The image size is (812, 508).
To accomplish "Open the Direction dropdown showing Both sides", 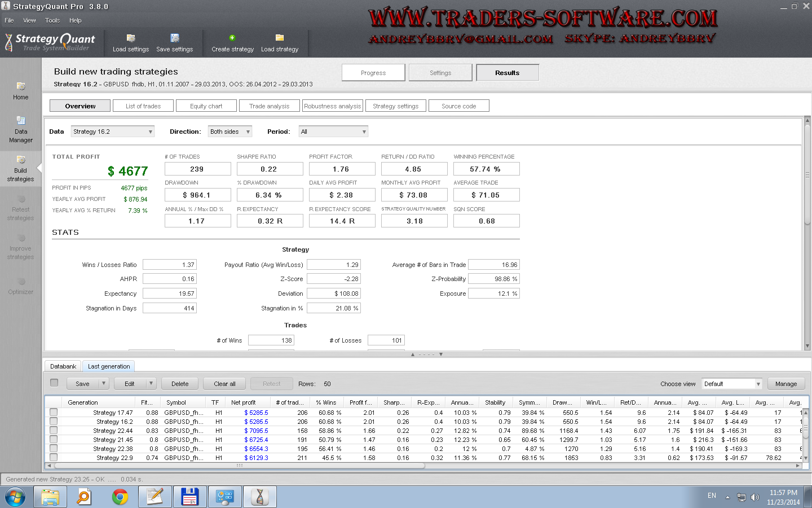I will pyautogui.click(x=230, y=132).
